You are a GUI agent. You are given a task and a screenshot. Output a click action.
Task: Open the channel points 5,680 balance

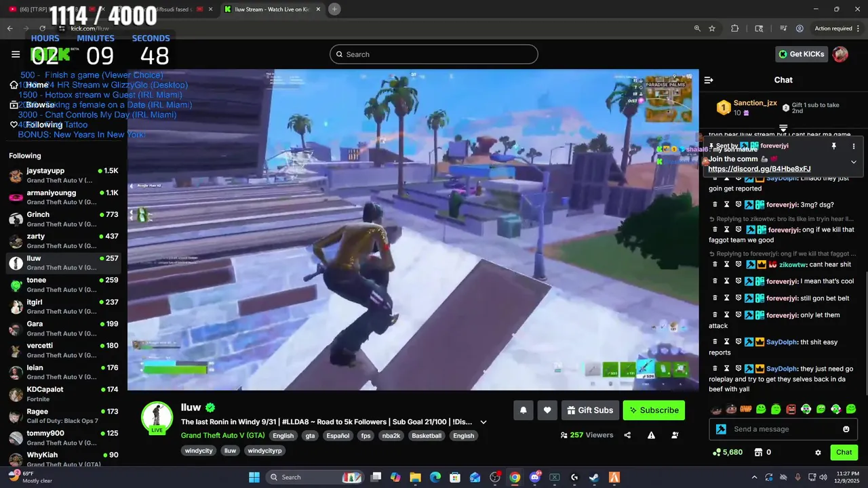pyautogui.click(x=728, y=452)
